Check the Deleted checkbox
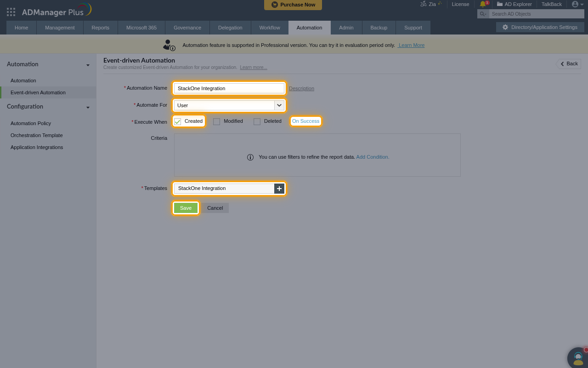 [x=257, y=121]
